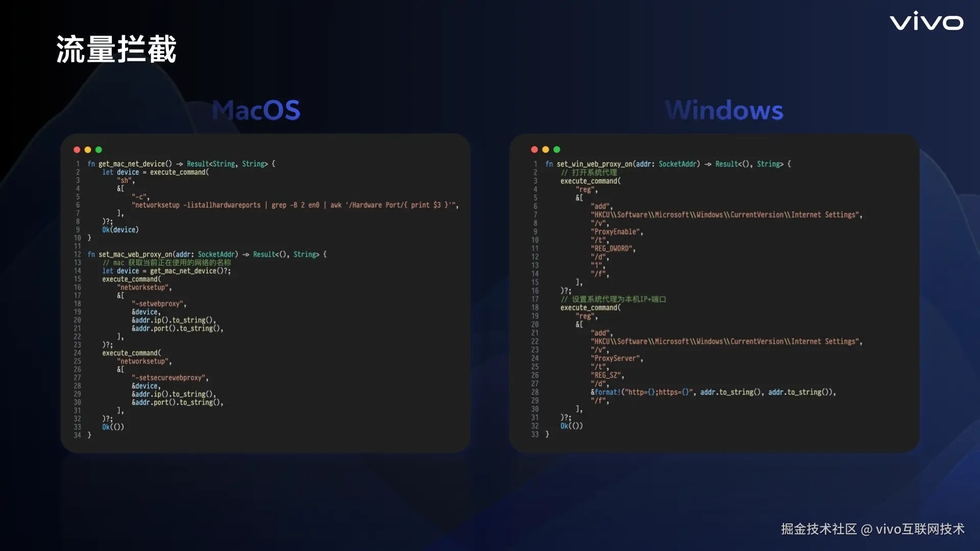This screenshot has width=980, height=551.
Task: Click green dot on MacOS code window
Action: pyautogui.click(x=99, y=149)
